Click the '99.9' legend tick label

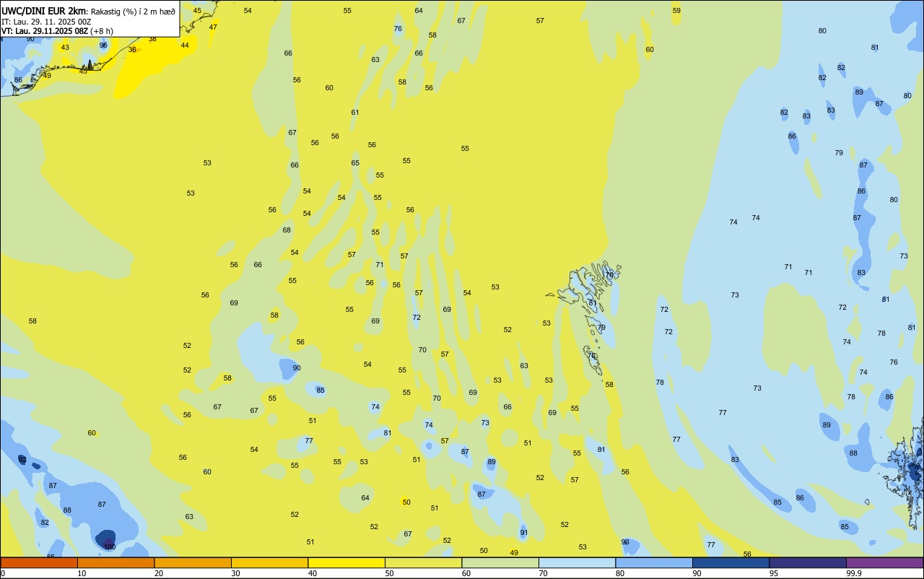pyautogui.click(x=854, y=573)
